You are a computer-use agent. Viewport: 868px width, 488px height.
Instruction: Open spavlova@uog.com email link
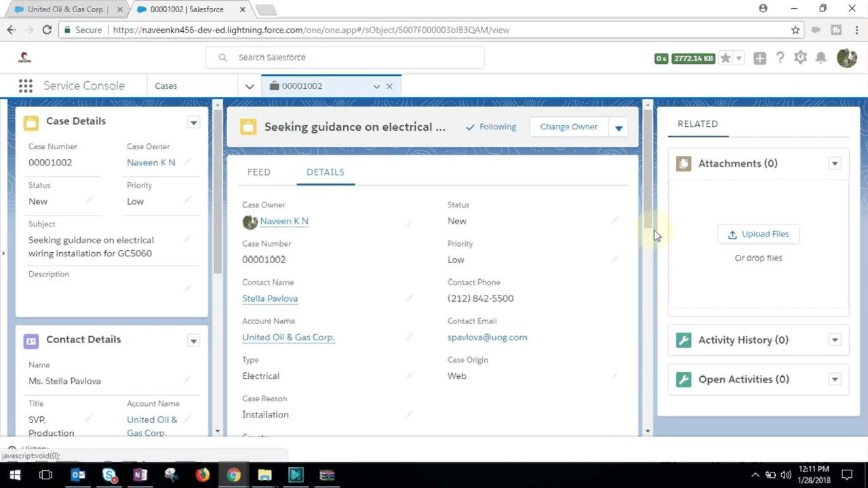487,337
